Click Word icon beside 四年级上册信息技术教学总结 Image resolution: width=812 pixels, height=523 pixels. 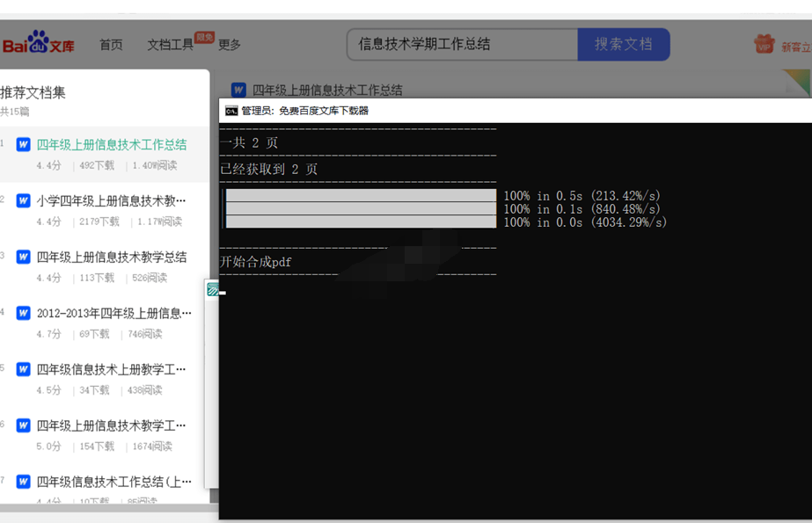point(24,258)
